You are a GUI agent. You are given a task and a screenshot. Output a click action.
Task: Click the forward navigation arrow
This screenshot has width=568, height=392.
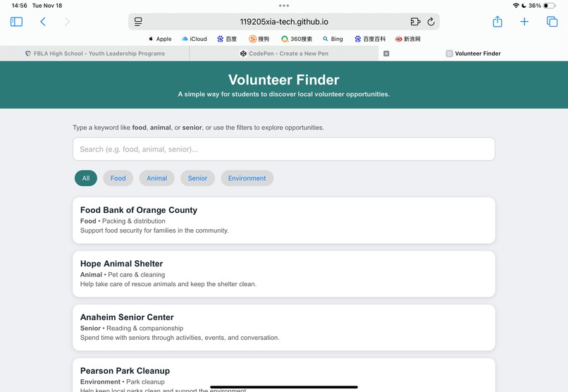coord(67,22)
